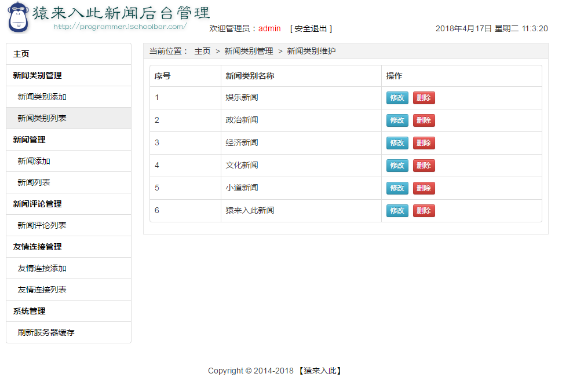Click 新闻类别管理 in the breadcrumb
584x392 pixels.
[249, 52]
